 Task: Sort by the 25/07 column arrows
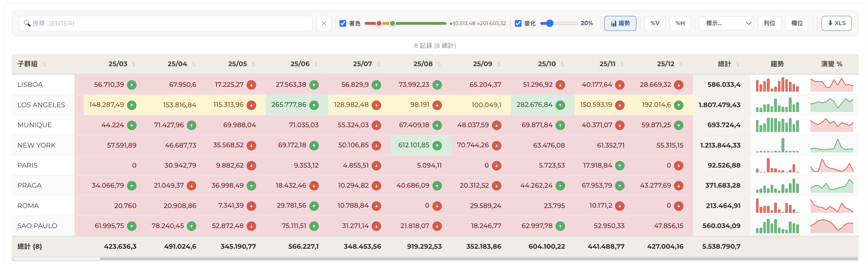378,64
